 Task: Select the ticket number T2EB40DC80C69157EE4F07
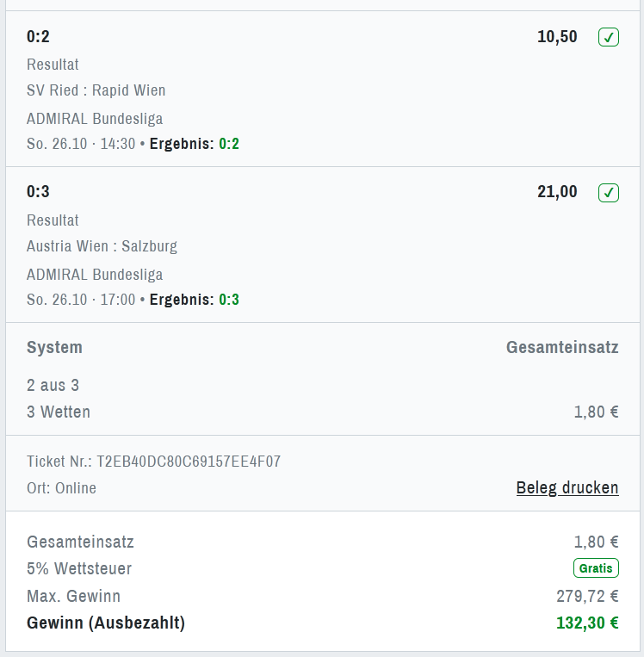click(189, 462)
